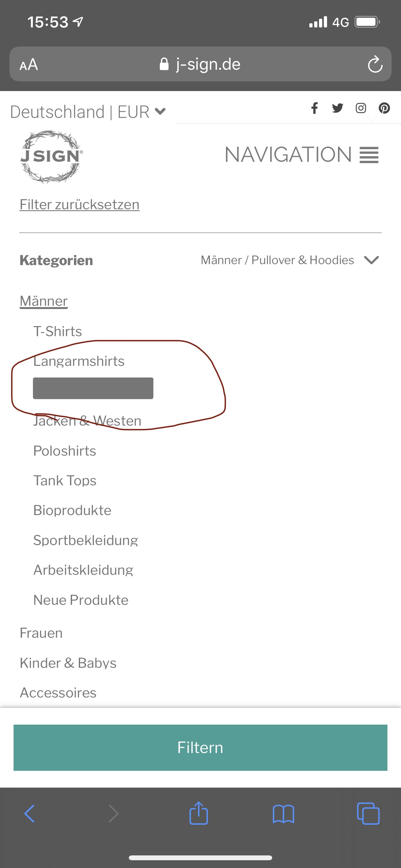Viewport: 401px width, 868px height.
Task: Tap the Safari share icon
Action: pos(199,813)
